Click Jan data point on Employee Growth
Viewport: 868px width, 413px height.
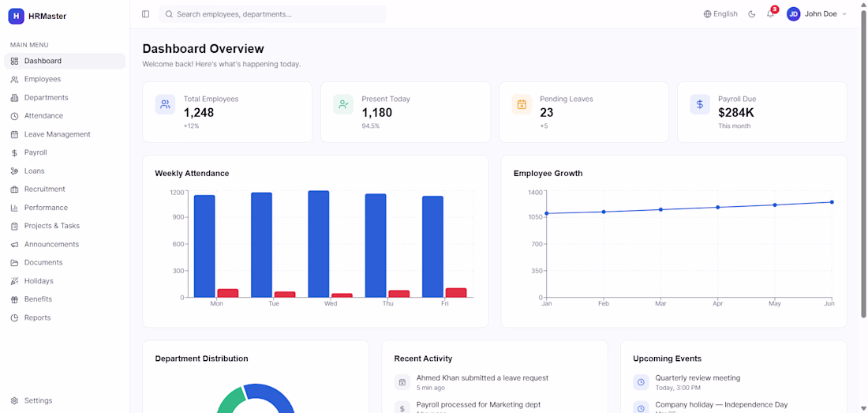[546, 213]
